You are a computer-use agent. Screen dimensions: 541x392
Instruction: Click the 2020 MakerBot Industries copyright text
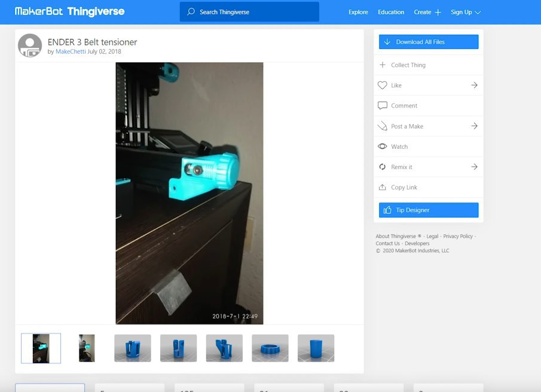pos(412,250)
